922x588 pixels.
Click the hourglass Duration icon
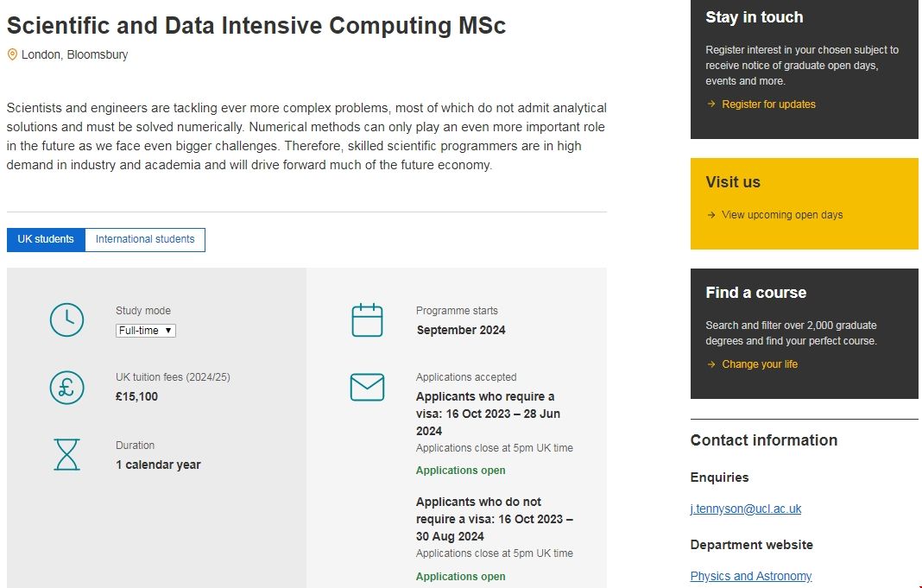(x=66, y=454)
